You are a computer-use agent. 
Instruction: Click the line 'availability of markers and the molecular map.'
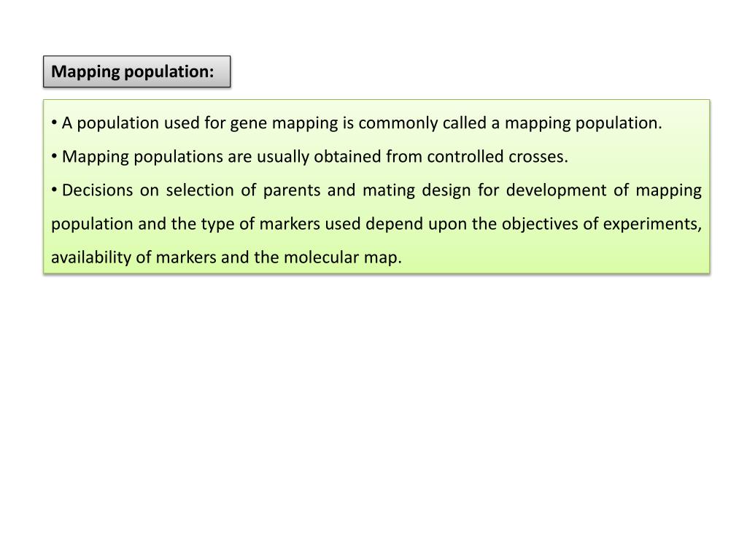coord(226,257)
